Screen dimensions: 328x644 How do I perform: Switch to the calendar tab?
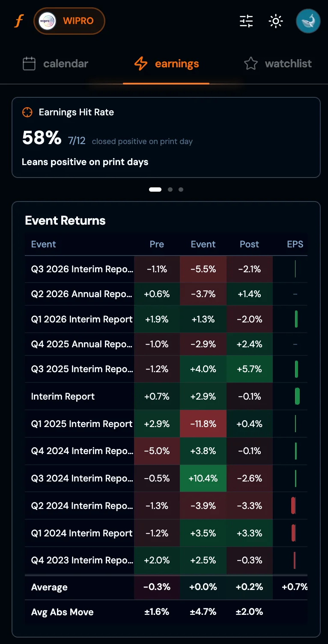66,63
